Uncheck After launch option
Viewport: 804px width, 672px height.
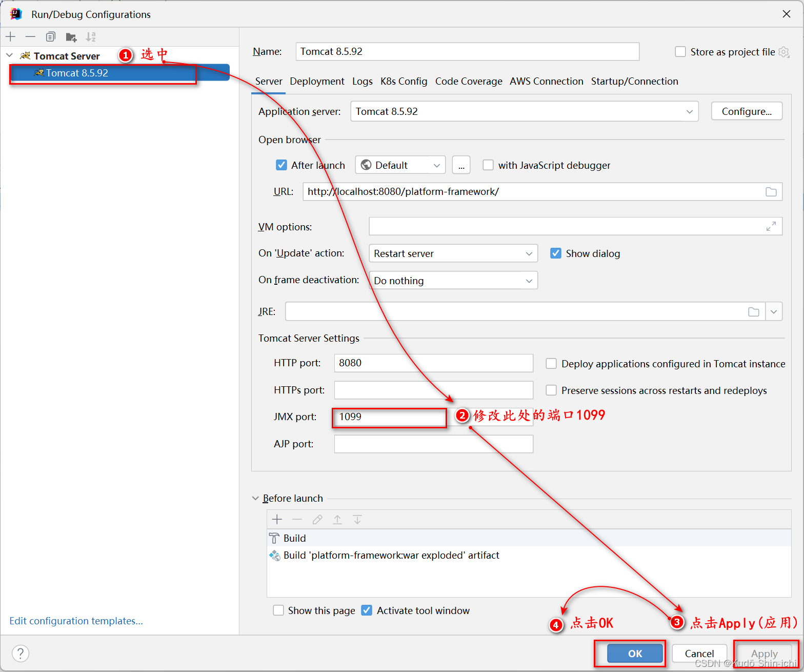[282, 165]
